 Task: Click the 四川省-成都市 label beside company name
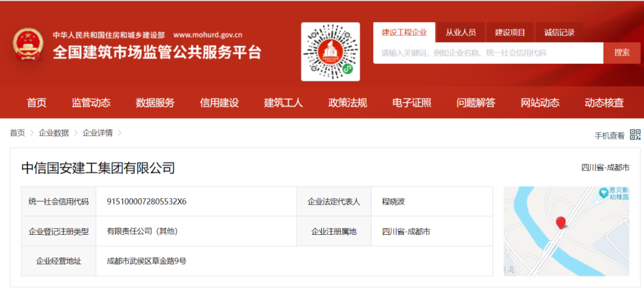[x=605, y=167]
